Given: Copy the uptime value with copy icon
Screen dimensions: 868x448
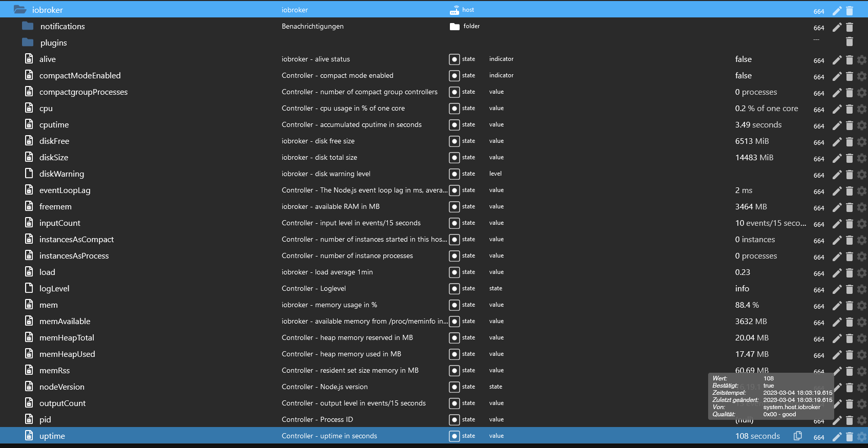Looking at the screenshot, I should [798, 436].
